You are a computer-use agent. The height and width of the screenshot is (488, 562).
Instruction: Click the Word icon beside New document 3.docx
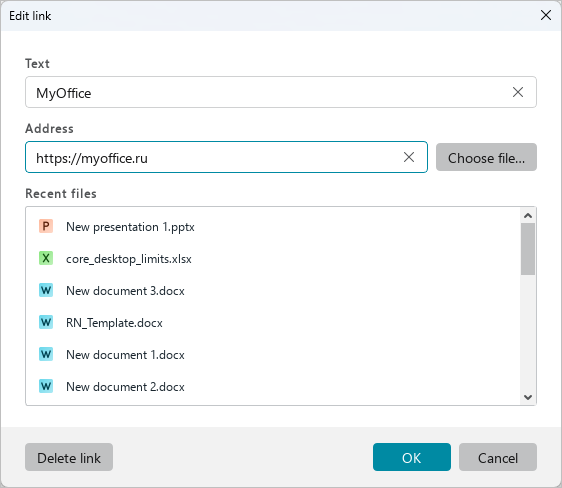[46, 290]
